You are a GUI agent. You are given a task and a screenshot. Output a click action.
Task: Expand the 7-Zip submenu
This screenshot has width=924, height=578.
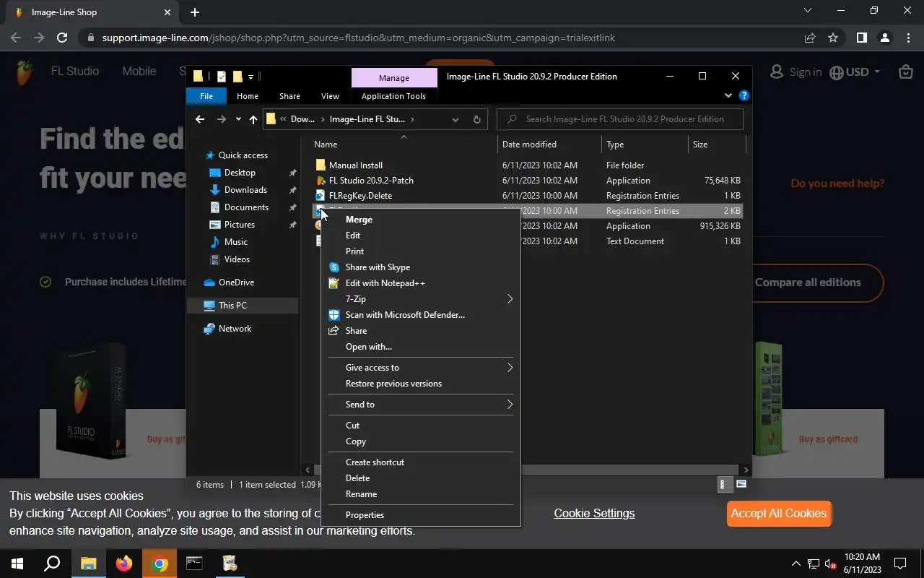click(420, 299)
